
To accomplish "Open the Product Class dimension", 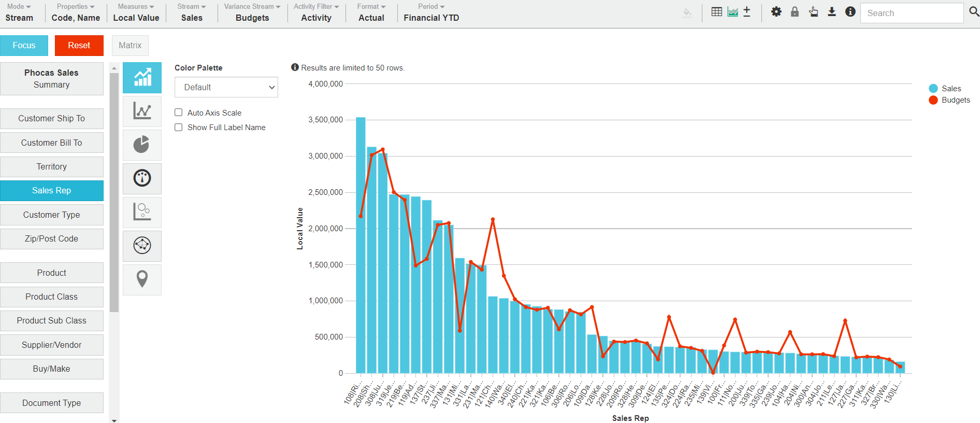I will tap(52, 297).
